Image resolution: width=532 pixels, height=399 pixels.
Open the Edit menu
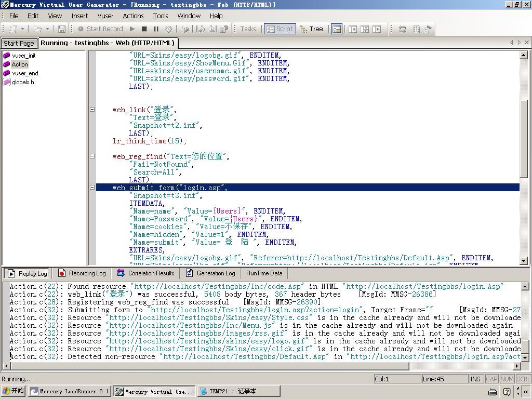click(x=33, y=16)
